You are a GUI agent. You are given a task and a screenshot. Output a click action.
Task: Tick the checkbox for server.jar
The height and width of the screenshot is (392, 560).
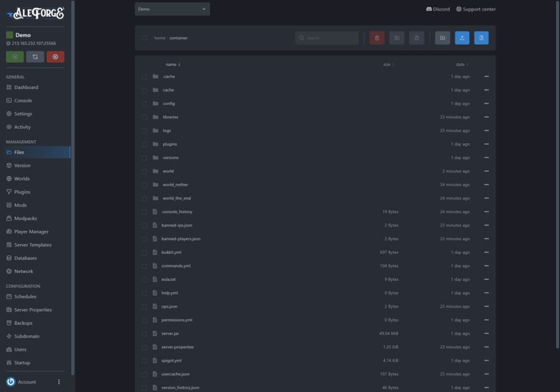144,333
